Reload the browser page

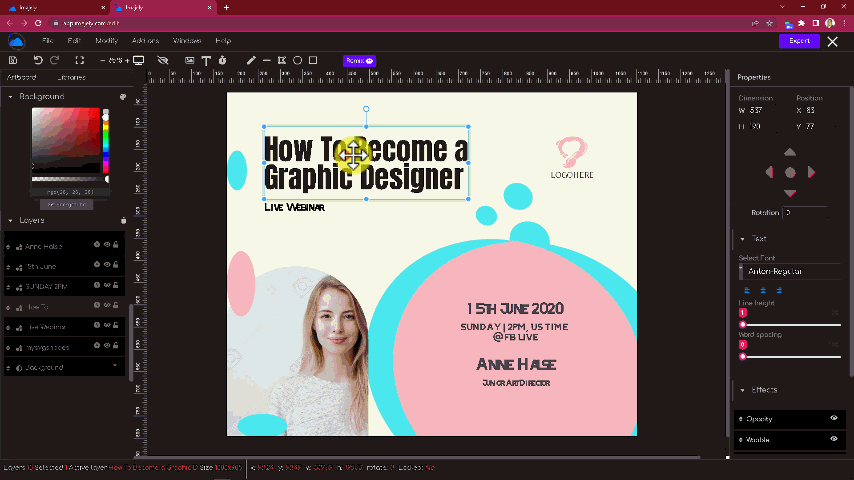pyautogui.click(x=38, y=23)
